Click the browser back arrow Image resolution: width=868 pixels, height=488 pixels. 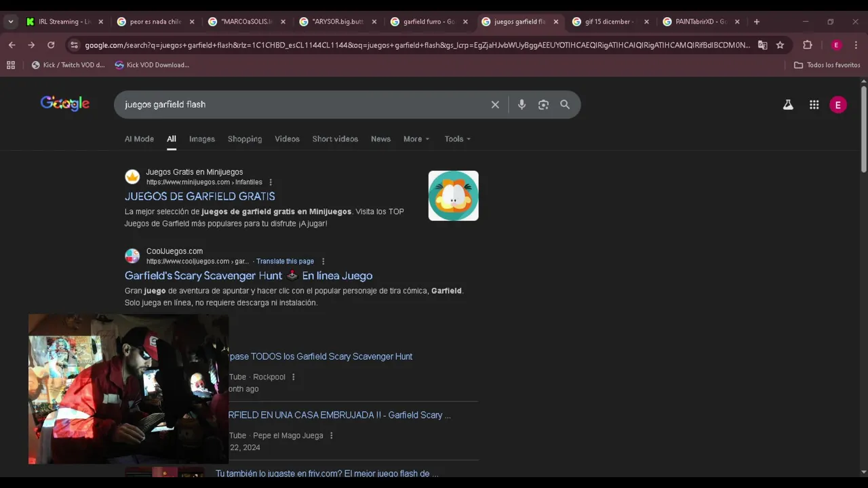coord(12,45)
